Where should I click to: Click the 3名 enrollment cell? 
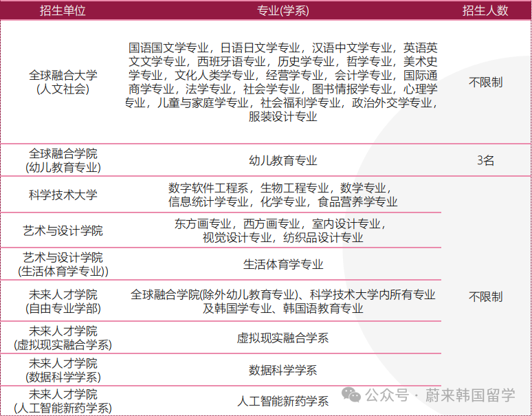click(485, 160)
